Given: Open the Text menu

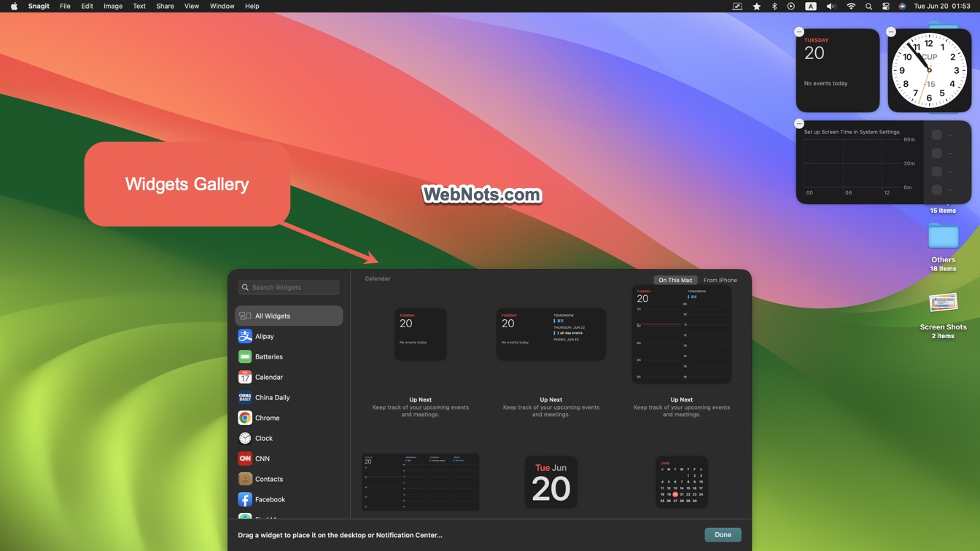Looking at the screenshot, I should pos(139,6).
